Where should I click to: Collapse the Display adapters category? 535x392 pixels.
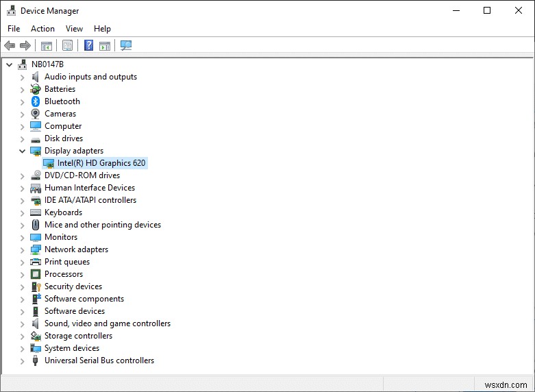click(22, 151)
